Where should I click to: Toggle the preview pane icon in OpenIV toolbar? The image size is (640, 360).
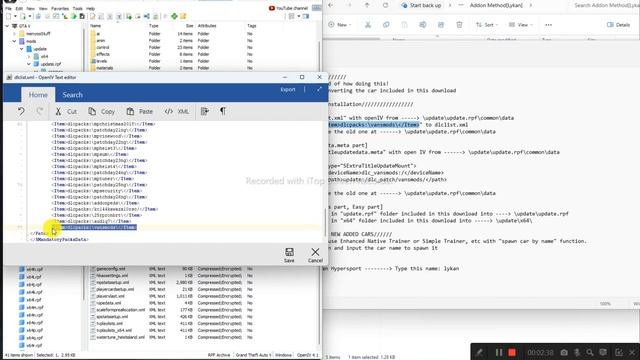tap(306, 16)
